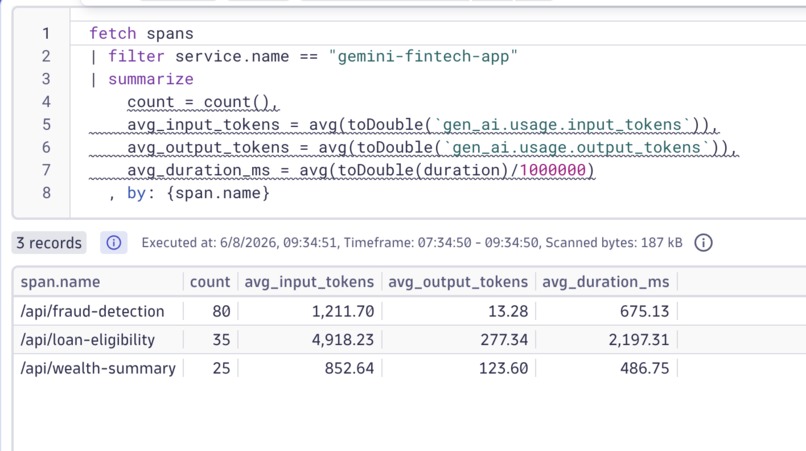Image resolution: width=806 pixels, height=451 pixels.
Task: Click count value 80
Action: (221, 311)
